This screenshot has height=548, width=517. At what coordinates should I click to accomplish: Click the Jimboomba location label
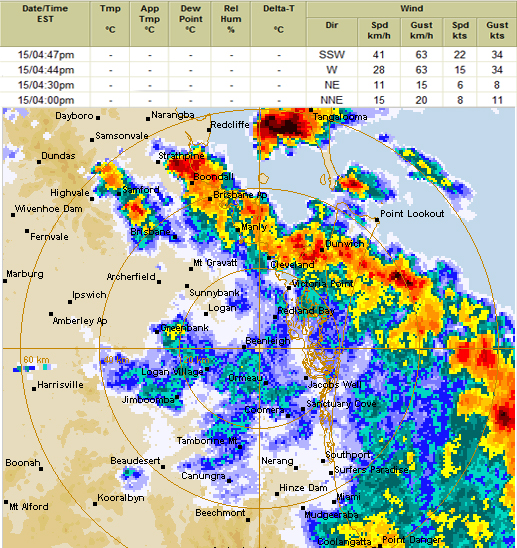[x=148, y=400]
